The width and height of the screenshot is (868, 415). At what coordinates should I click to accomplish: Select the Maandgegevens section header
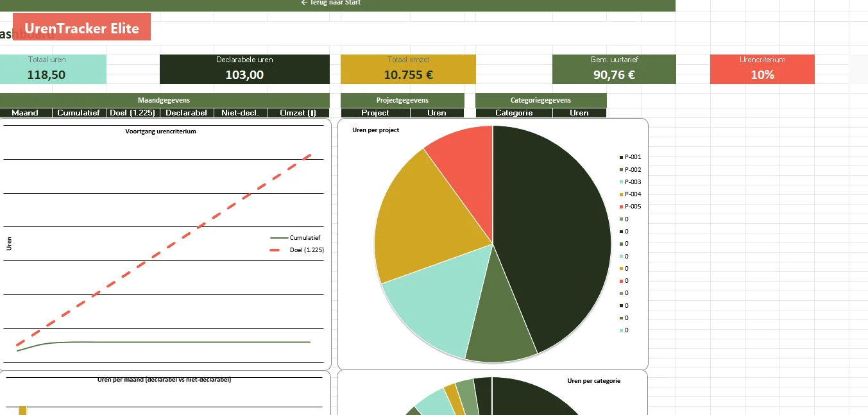[164, 100]
